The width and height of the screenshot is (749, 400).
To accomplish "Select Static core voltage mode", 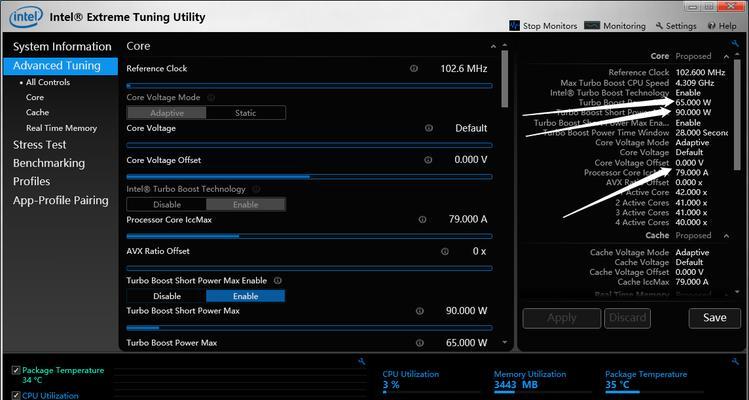I will click(246, 113).
